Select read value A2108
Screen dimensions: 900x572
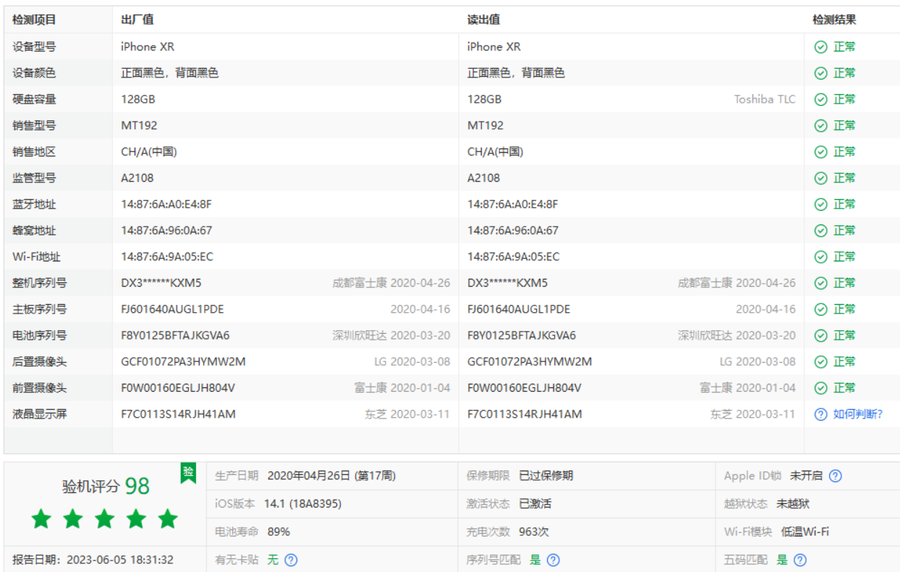tap(483, 178)
